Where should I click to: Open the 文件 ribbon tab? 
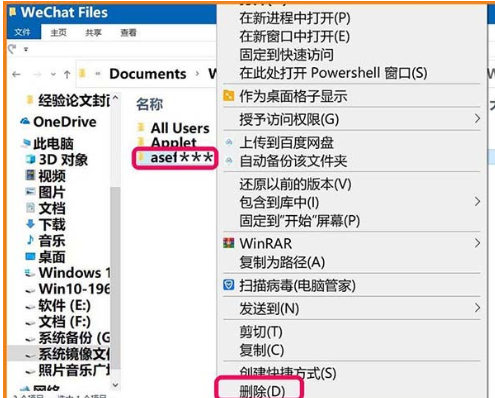[x=23, y=32]
